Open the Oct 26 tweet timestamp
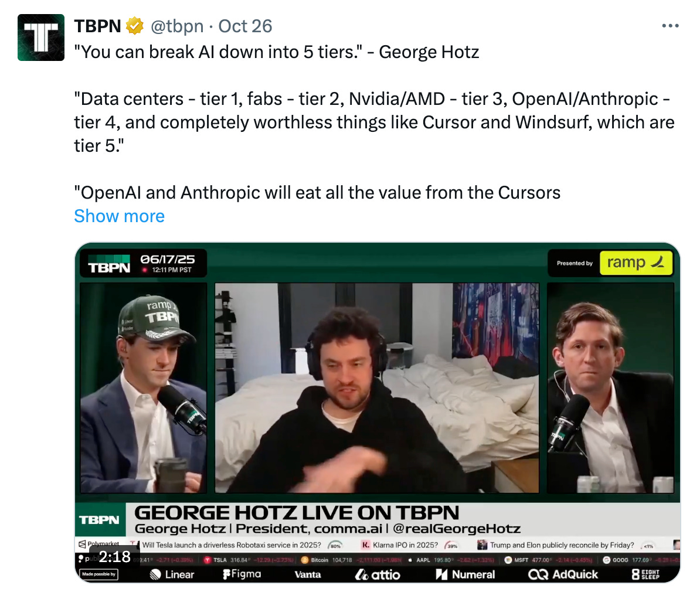This screenshot has height=599, width=700. pos(245,26)
